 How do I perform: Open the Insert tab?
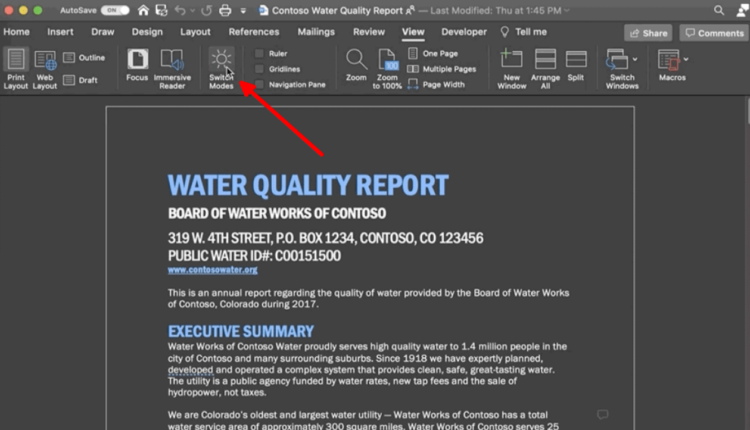point(60,32)
